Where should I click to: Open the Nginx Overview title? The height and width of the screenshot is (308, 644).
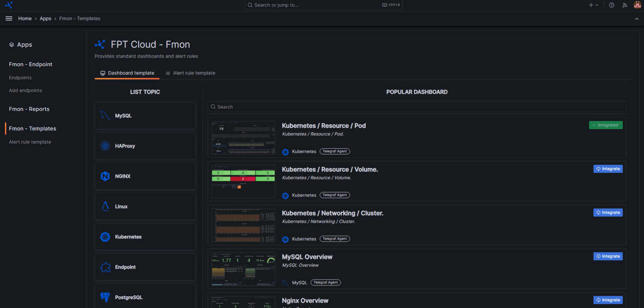[x=305, y=301]
